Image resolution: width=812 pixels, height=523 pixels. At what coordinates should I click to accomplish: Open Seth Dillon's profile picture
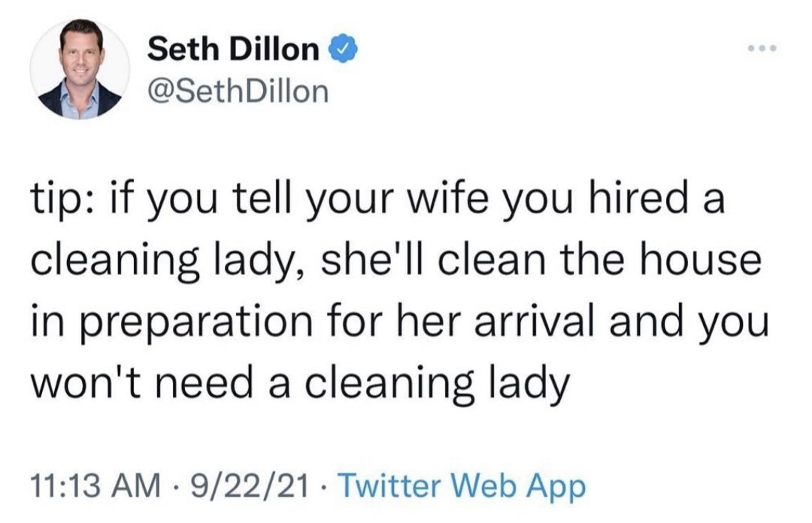click(80, 69)
